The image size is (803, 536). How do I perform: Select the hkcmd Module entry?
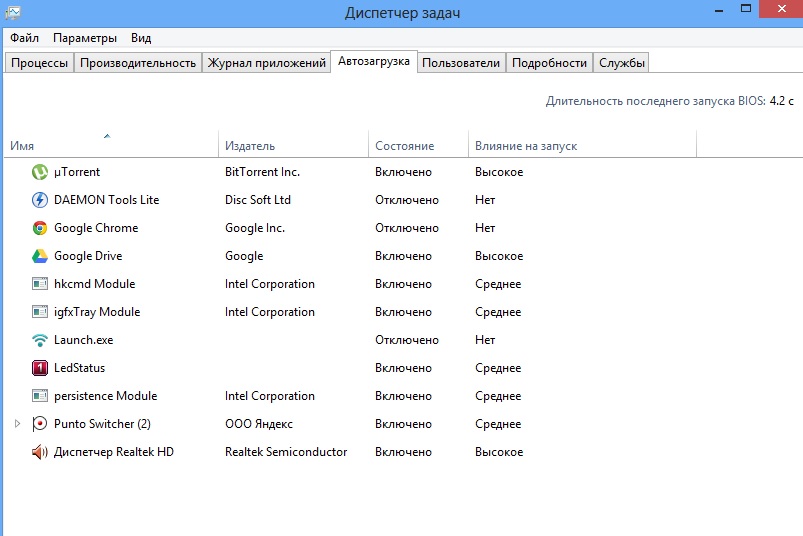pos(95,284)
